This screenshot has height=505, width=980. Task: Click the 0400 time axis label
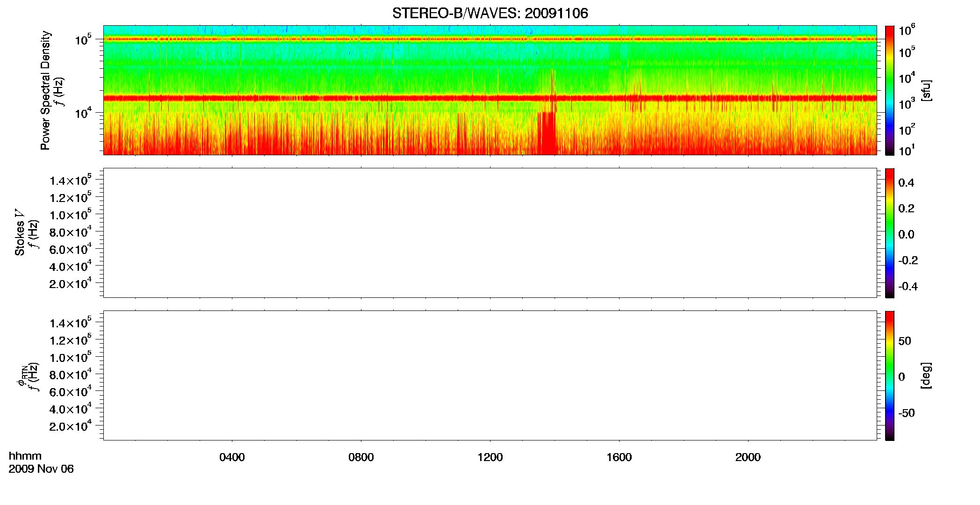(232, 457)
